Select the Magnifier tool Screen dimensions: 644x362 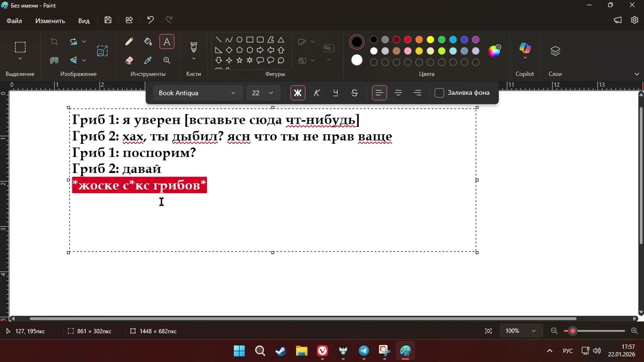coord(167,60)
